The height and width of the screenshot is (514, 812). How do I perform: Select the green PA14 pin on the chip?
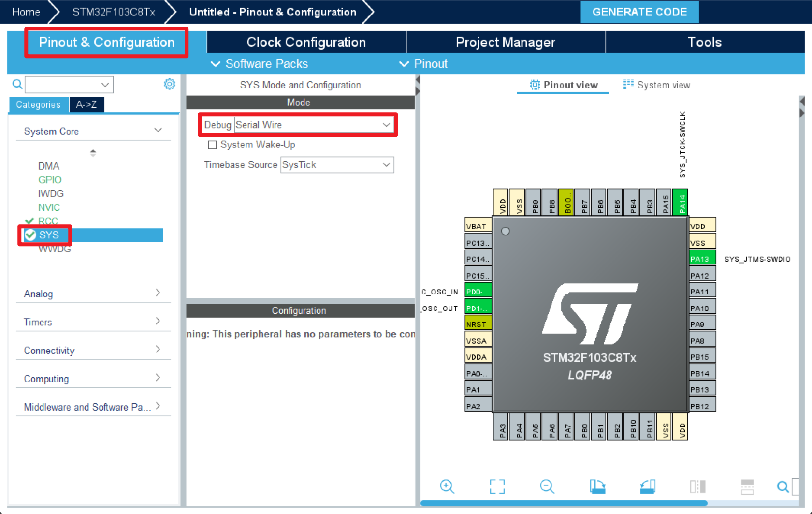pyautogui.click(x=681, y=202)
